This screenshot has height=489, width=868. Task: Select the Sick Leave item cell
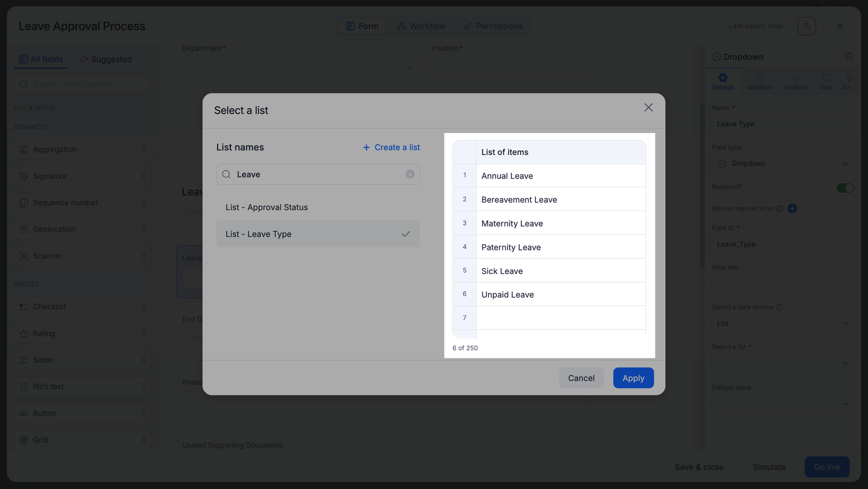click(x=561, y=270)
